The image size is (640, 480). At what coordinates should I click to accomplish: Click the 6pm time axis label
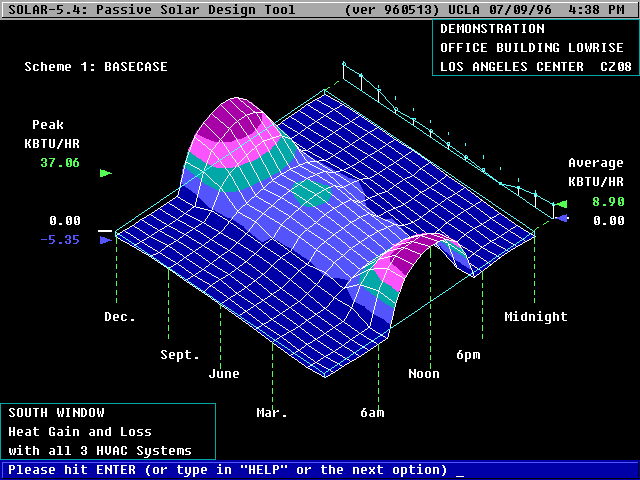(x=468, y=355)
